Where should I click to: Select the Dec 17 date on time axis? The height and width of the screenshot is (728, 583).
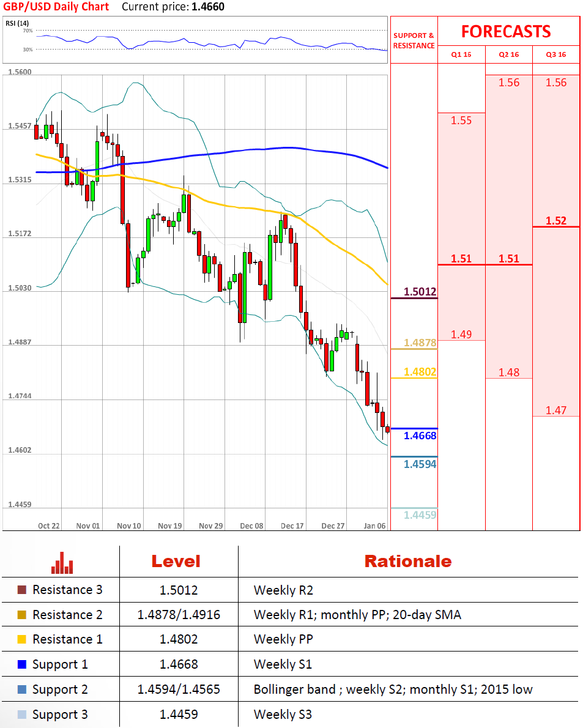tap(292, 526)
